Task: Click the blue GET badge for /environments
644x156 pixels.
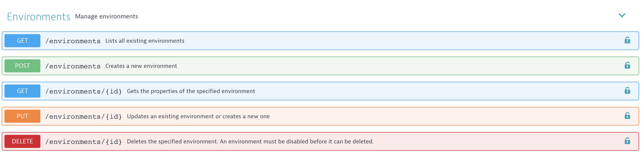Action: (22, 40)
